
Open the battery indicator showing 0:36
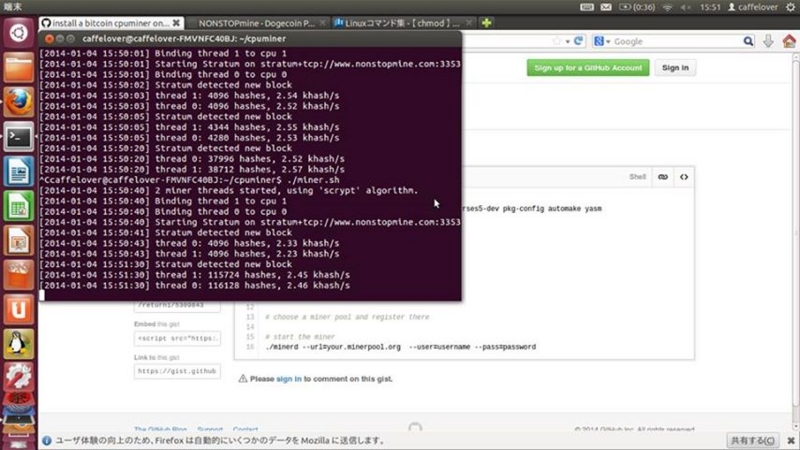point(637,7)
